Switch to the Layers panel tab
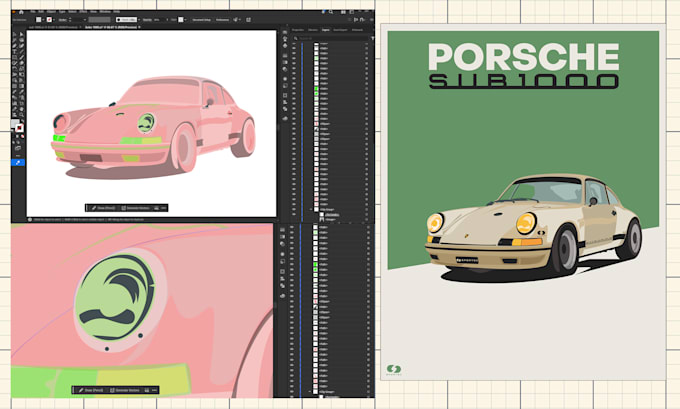The width and height of the screenshot is (680, 409). [x=326, y=30]
